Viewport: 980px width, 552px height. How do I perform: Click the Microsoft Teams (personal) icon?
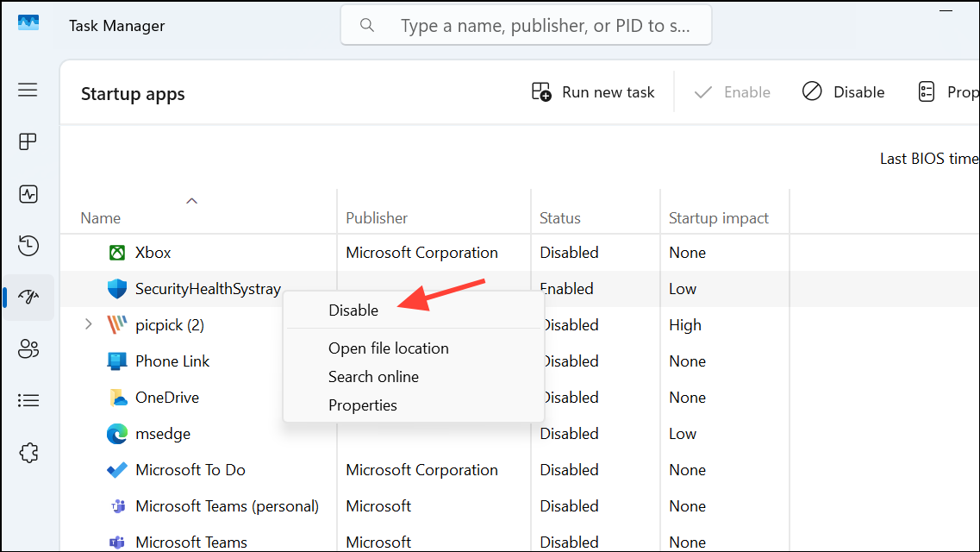tap(117, 506)
